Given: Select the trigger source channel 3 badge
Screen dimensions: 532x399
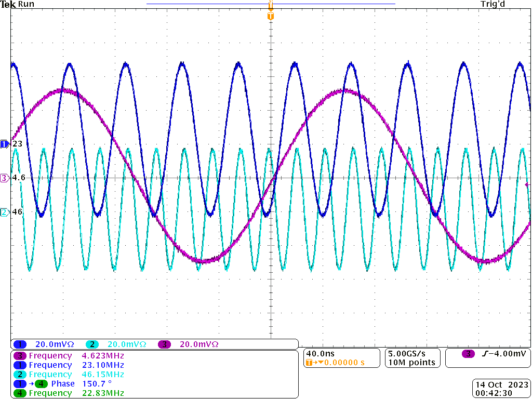Looking at the screenshot, I should [469, 354].
